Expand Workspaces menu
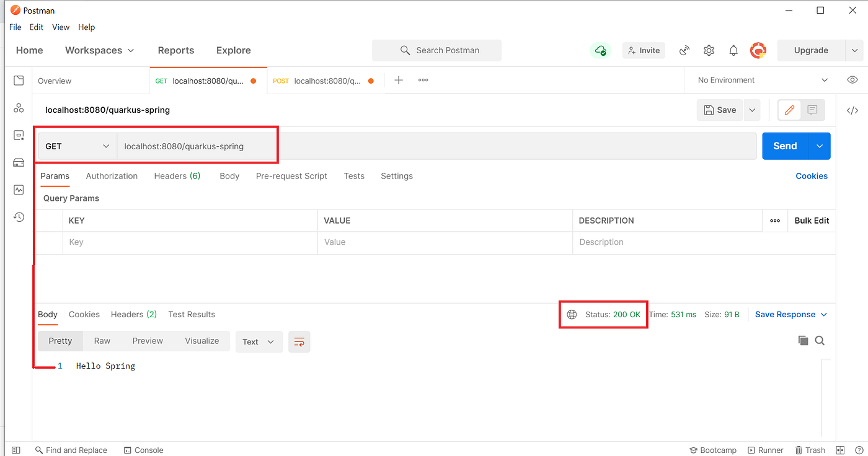 click(x=99, y=50)
